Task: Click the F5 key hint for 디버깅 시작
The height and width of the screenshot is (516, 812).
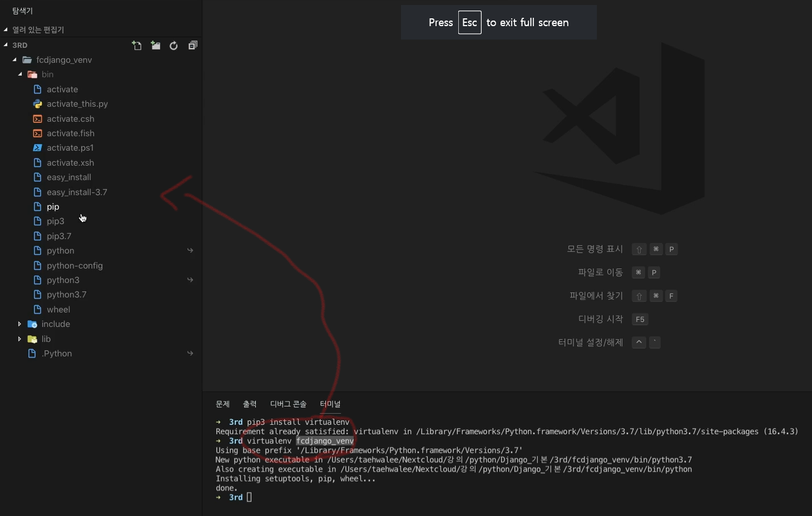Action: pos(640,319)
